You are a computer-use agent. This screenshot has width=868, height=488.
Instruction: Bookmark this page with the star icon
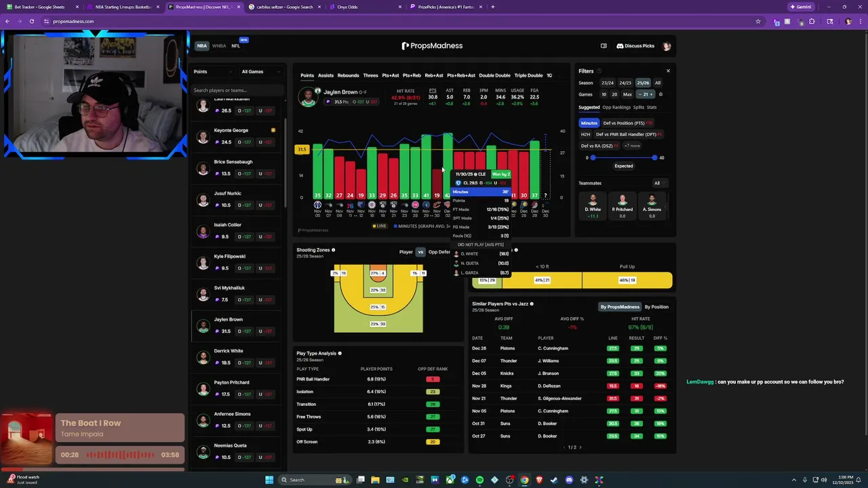(758, 21)
